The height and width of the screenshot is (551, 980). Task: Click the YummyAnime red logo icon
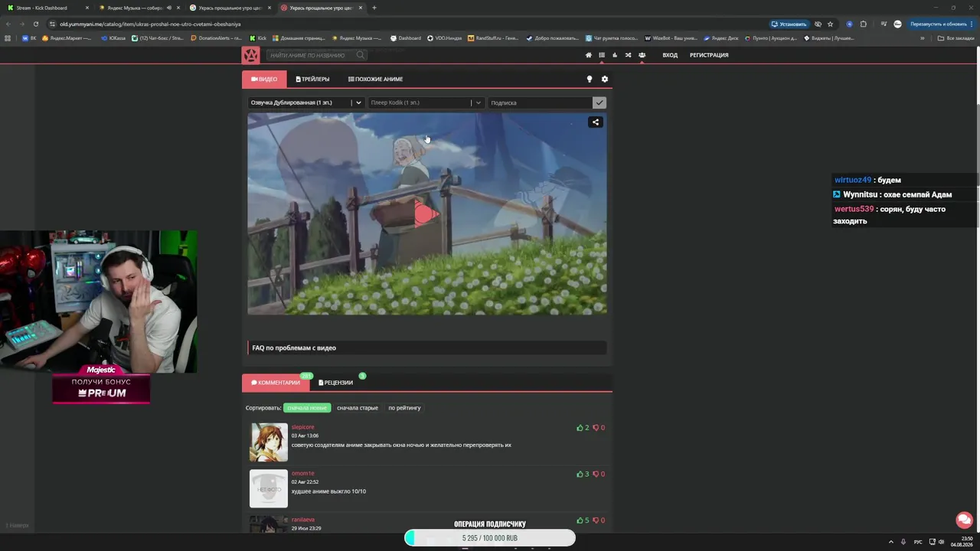coord(250,55)
